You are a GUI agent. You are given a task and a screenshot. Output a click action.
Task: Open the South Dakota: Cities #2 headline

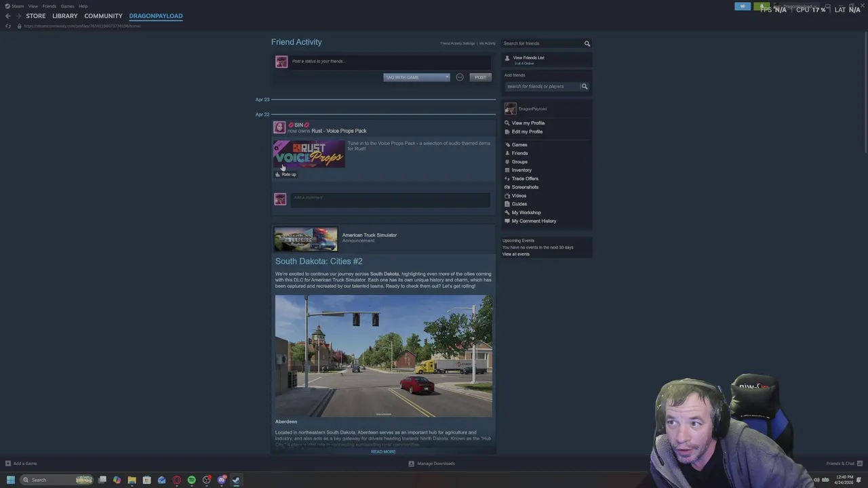pyautogui.click(x=319, y=261)
